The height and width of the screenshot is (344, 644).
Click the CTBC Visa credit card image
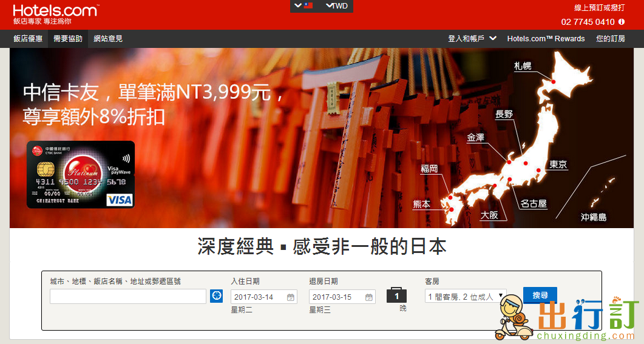tap(81, 175)
